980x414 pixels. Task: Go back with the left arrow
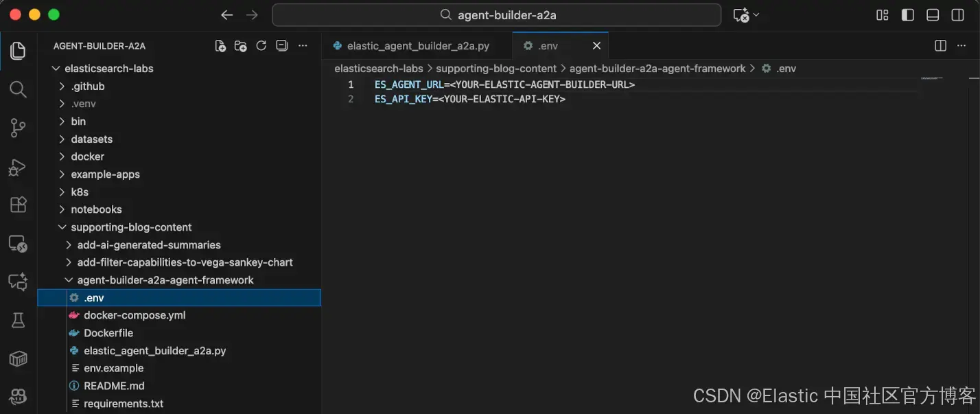tap(227, 15)
